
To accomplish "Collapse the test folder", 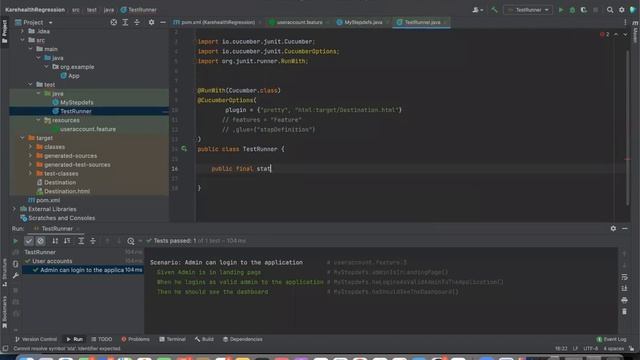I will click(31, 84).
